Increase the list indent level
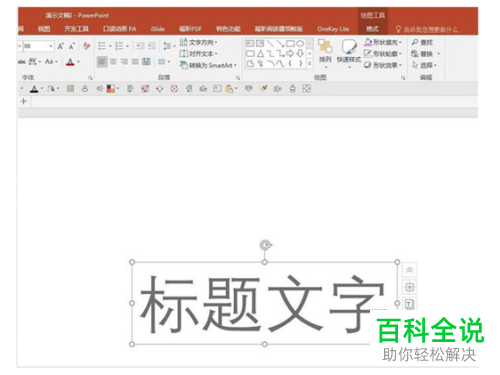500x375 pixels. 152,46
